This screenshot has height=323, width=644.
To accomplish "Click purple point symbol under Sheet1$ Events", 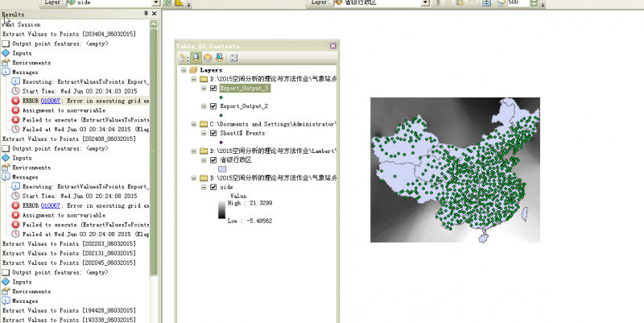I will point(221,143).
